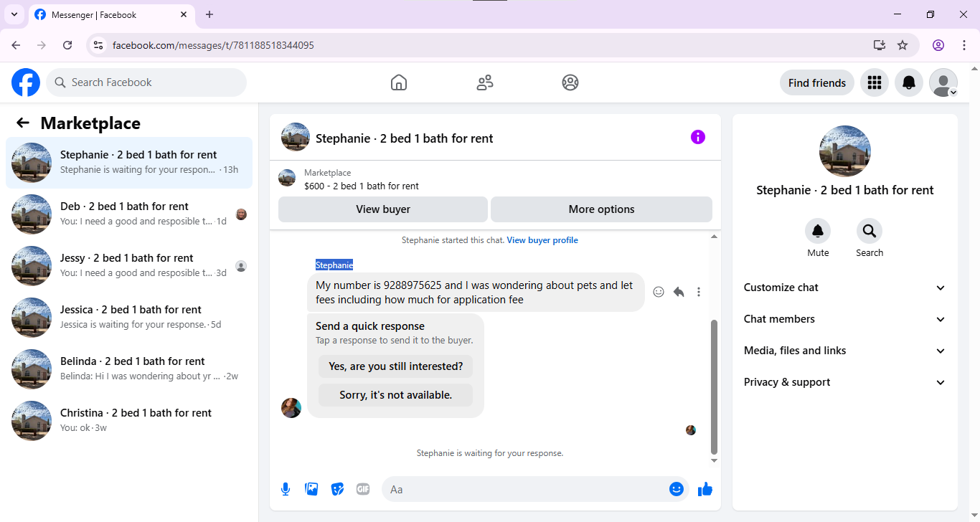Viewport: 980px width, 522px height.
Task: Send quick response 'Sorry, it's not available.'
Action: 396,395
